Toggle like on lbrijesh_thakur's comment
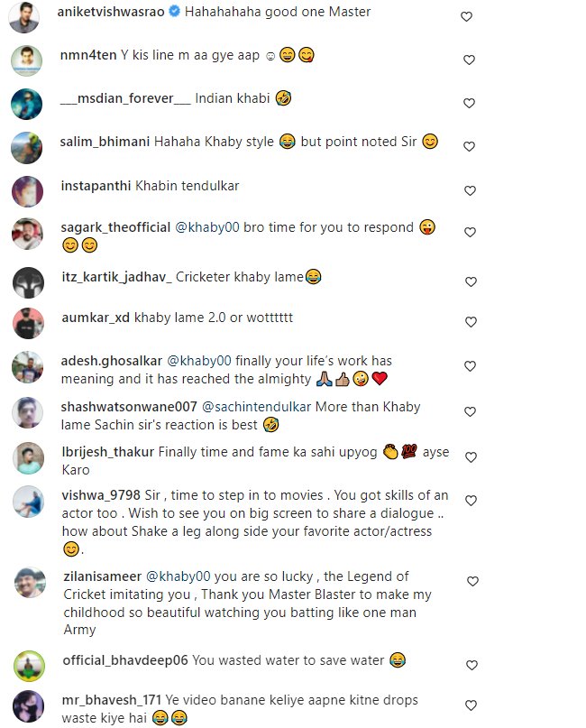Screen dimensions: 586x728 [x=469, y=456]
